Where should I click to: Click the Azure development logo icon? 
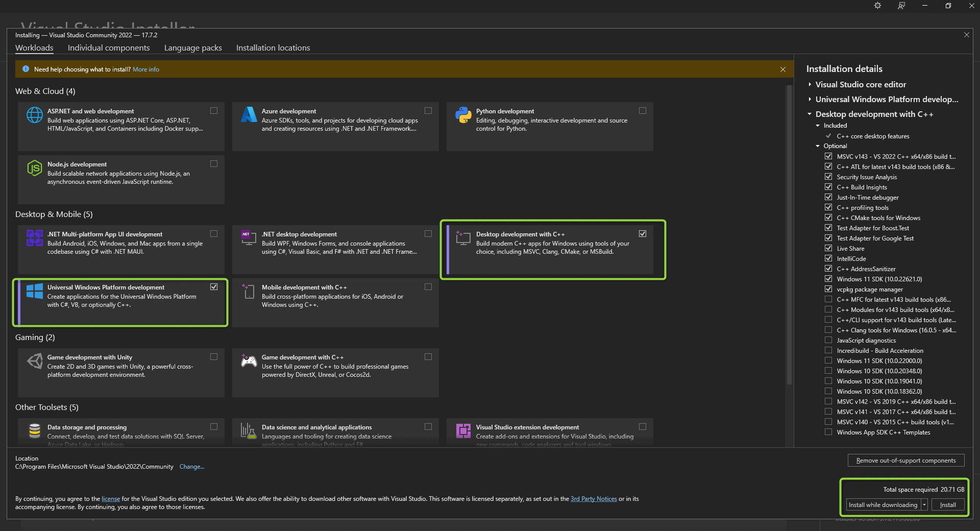click(x=249, y=115)
